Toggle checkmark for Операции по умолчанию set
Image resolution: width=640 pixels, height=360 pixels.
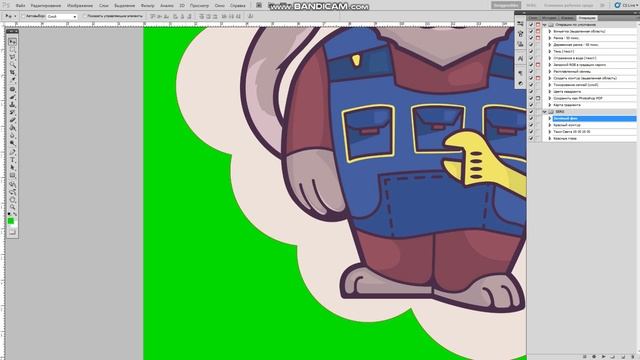(x=531, y=24)
